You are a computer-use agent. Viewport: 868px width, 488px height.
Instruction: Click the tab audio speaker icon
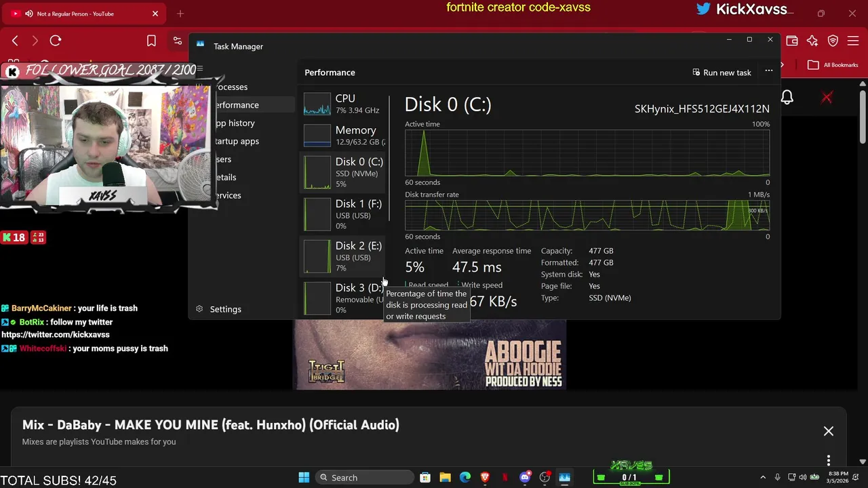pos(28,14)
